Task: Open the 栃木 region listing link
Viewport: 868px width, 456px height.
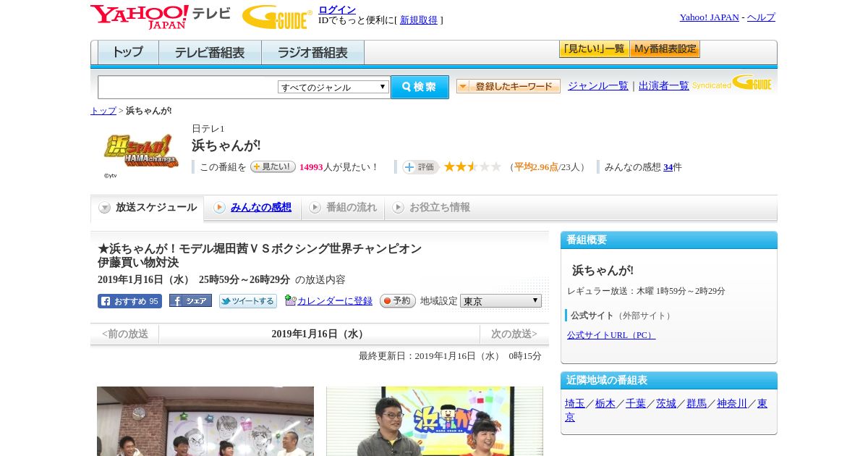Action: tap(605, 403)
